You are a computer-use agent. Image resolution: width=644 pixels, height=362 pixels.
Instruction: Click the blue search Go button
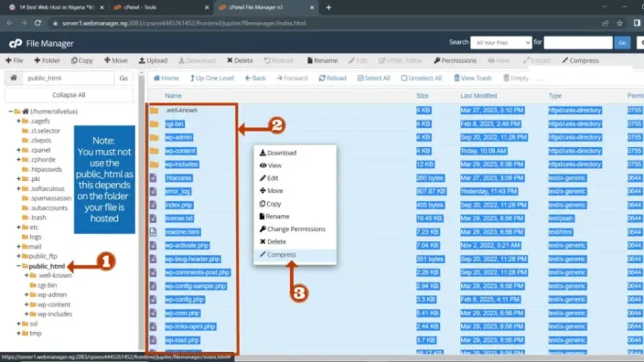coord(622,43)
